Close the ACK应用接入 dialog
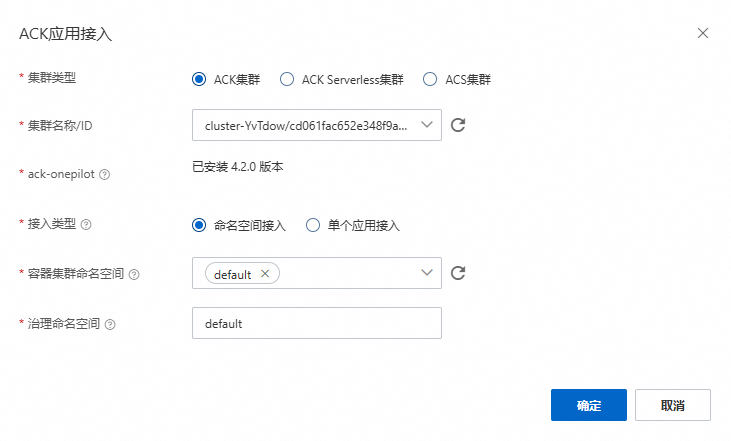 703,33
